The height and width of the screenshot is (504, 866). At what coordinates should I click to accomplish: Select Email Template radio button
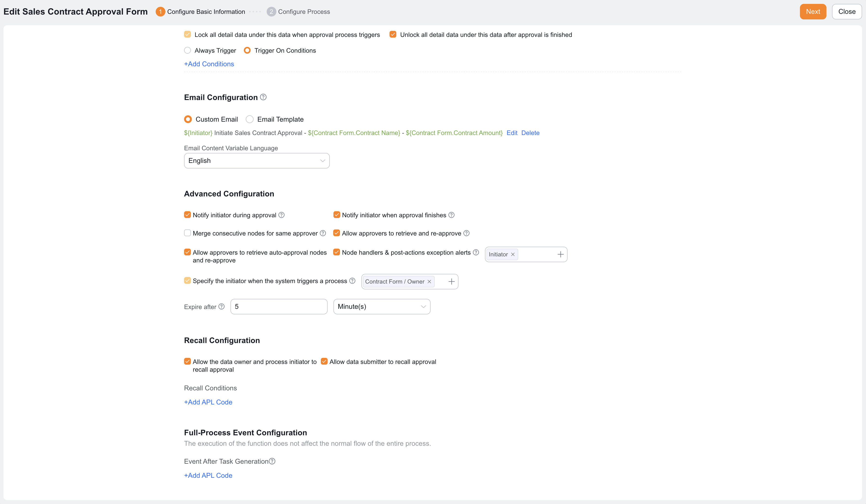tap(249, 119)
